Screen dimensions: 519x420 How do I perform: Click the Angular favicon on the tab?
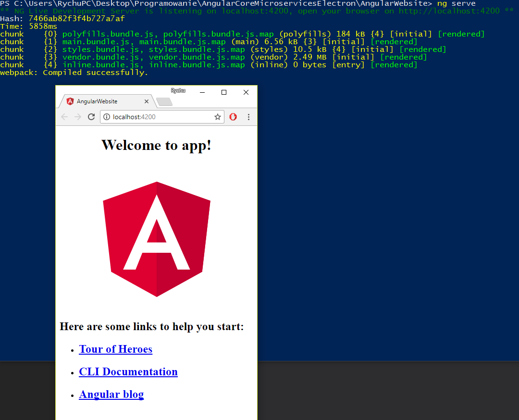[x=70, y=101]
